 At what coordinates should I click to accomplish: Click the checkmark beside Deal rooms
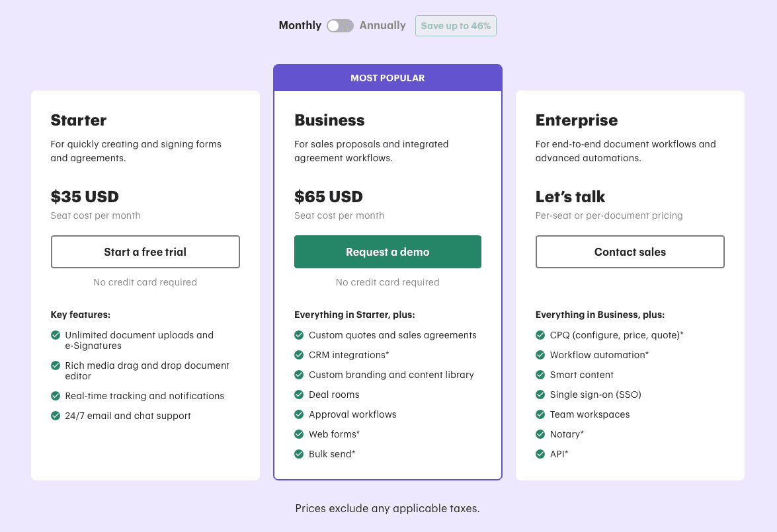tap(298, 395)
